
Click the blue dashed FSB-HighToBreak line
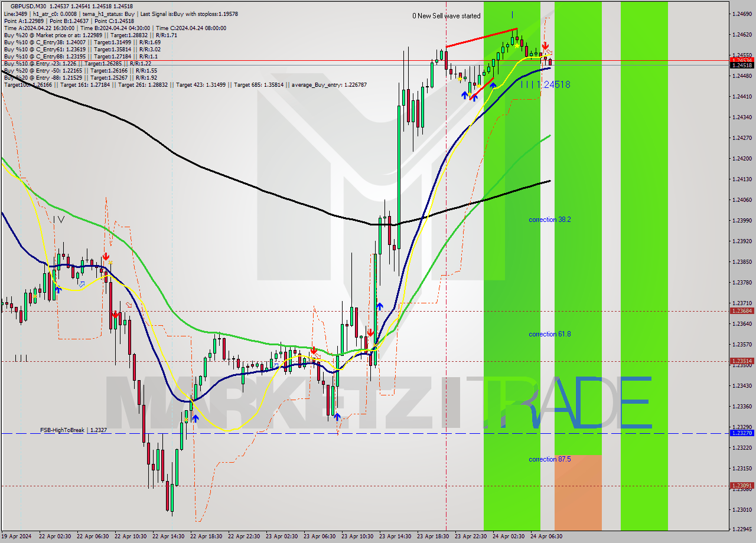(364, 433)
